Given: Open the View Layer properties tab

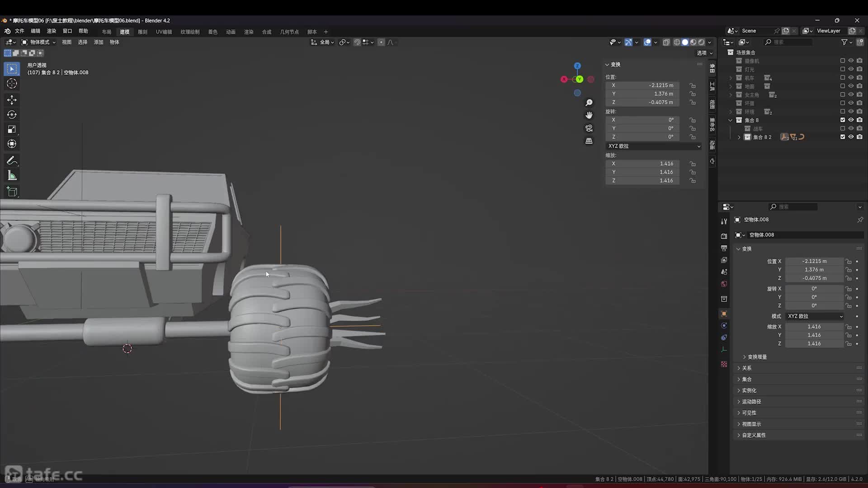Looking at the screenshot, I should point(724,260).
